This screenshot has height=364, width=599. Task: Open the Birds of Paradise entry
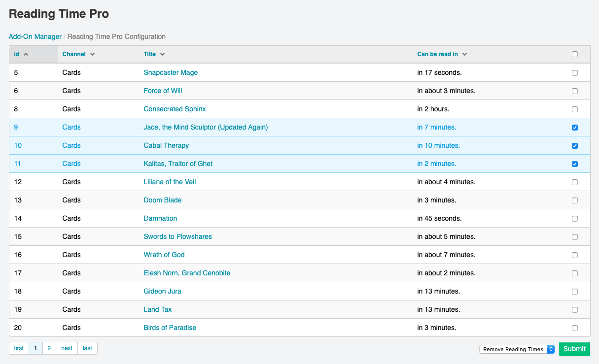tap(170, 328)
